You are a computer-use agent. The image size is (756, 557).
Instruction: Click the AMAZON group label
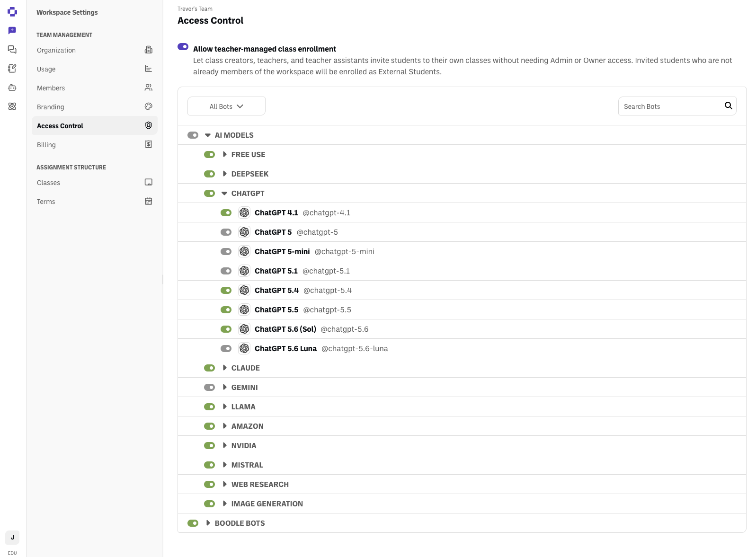[x=248, y=426]
